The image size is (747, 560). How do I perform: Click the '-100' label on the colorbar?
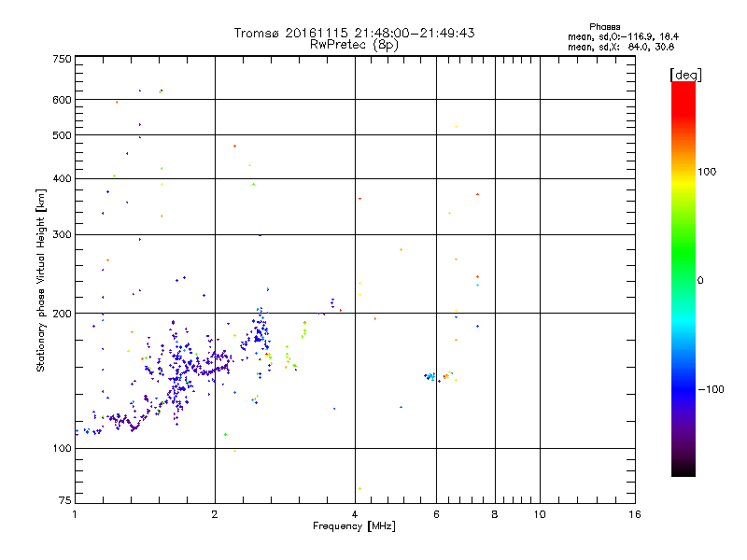pos(711,389)
